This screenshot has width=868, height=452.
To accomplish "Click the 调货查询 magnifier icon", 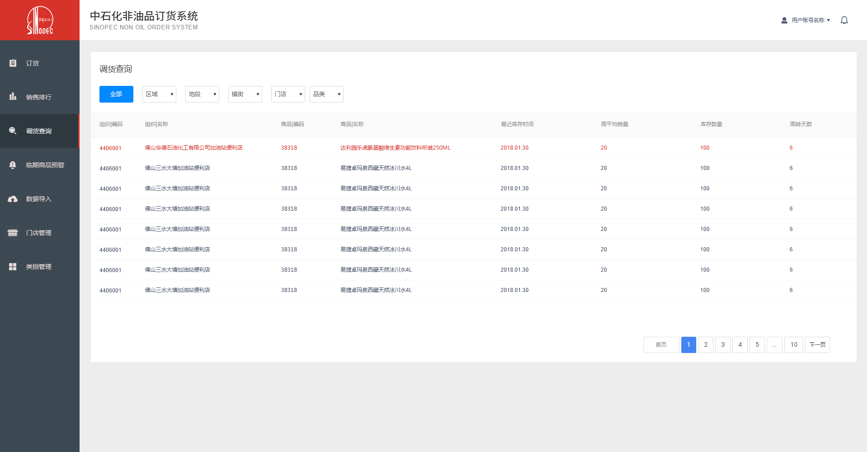I will (13, 131).
